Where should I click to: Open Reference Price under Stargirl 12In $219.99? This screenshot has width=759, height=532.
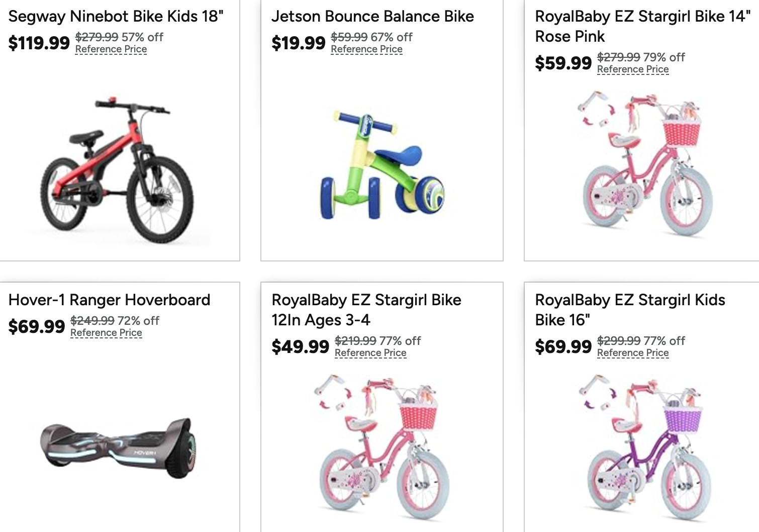[370, 353]
